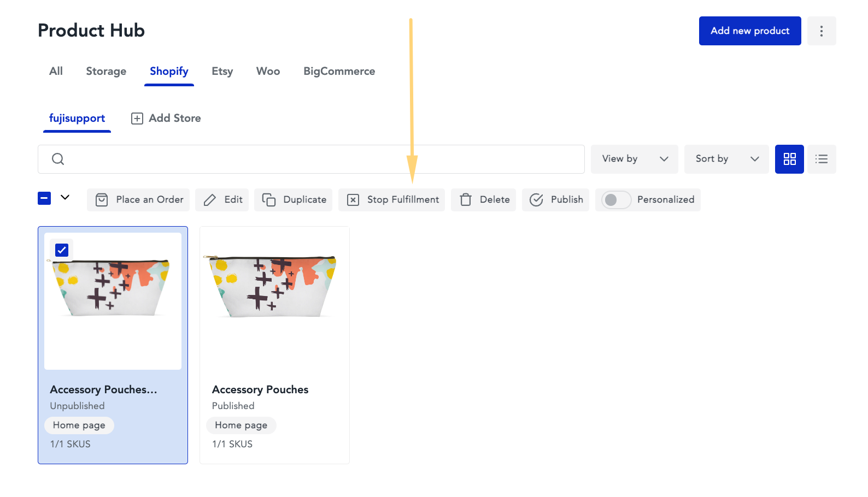
Task: Open the View by dropdown
Action: tap(635, 159)
